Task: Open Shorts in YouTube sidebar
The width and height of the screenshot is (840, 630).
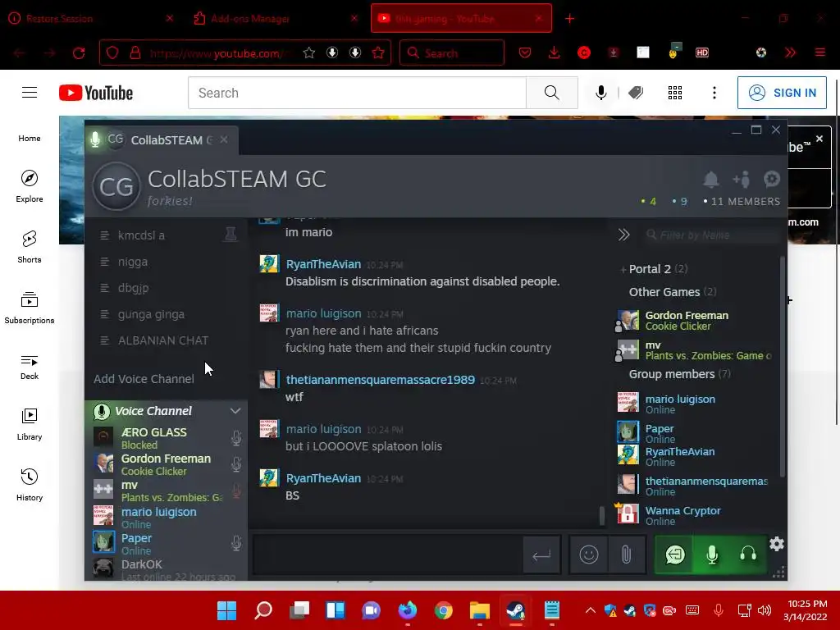Action: [x=30, y=247]
